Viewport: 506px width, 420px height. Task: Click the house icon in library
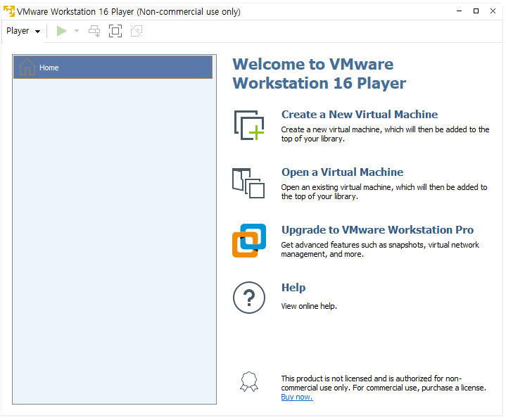tap(27, 67)
